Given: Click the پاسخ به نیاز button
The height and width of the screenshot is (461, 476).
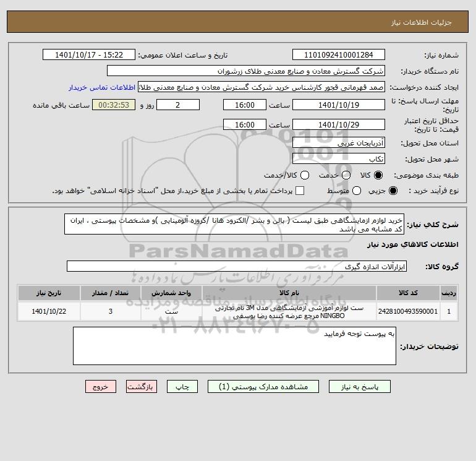Looking at the screenshot, I should (359, 387).
